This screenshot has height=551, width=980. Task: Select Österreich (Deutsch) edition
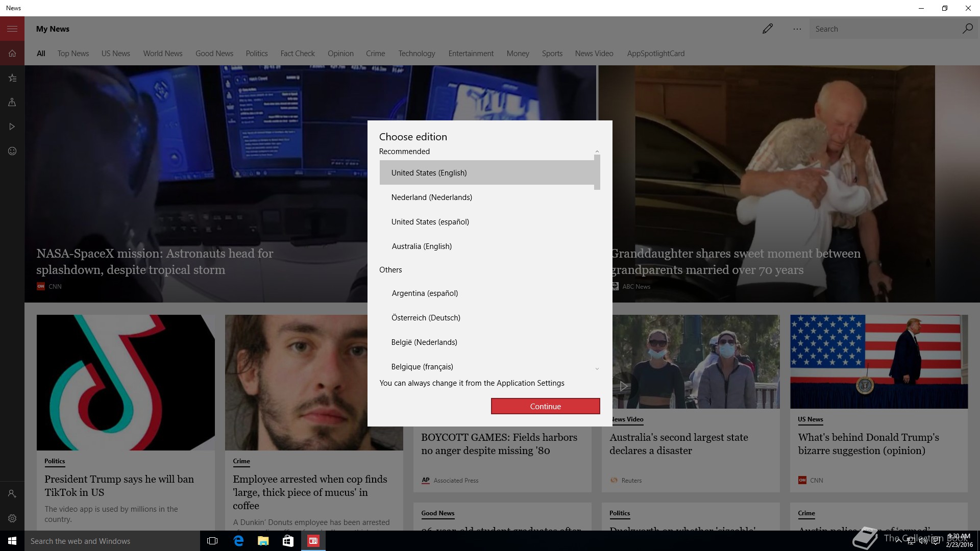pos(487,318)
